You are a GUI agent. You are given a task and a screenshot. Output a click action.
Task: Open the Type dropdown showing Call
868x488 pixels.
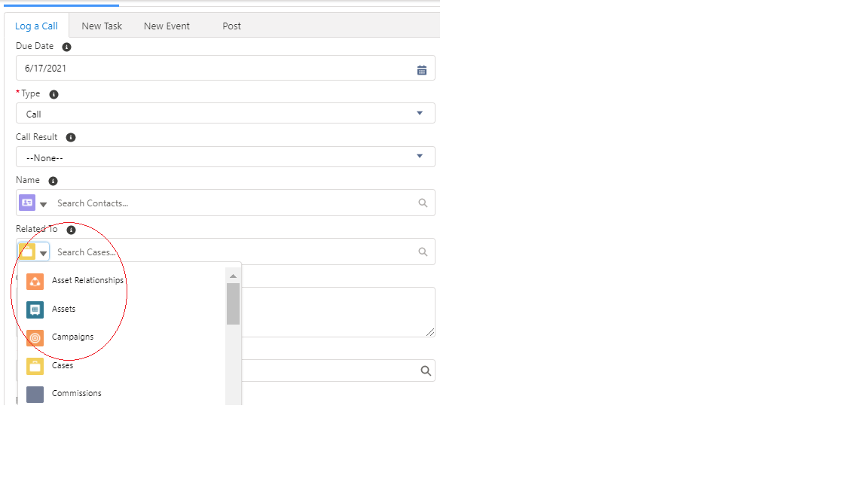(419, 112)
